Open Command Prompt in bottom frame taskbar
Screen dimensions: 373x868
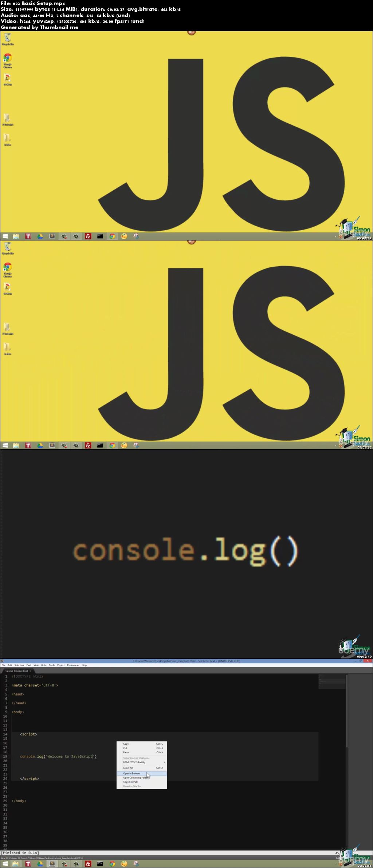pyautogui.click(x=100, y=864)
